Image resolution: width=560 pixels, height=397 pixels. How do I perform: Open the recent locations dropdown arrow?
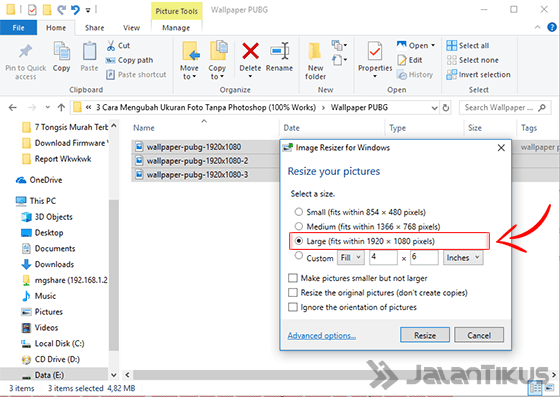(48, 107)
